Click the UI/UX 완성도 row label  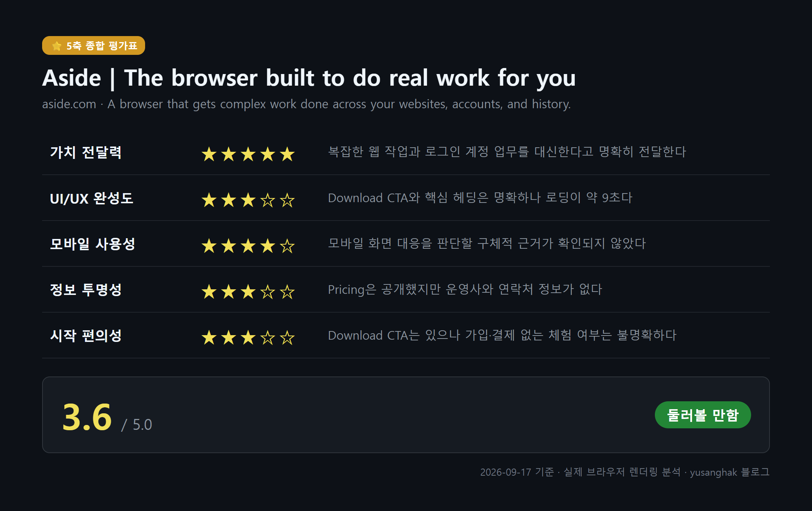[x=91, y=198]
